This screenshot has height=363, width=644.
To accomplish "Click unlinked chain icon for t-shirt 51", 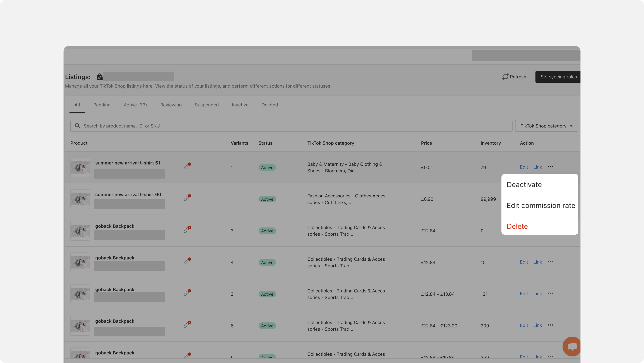I will click(187, 166).
